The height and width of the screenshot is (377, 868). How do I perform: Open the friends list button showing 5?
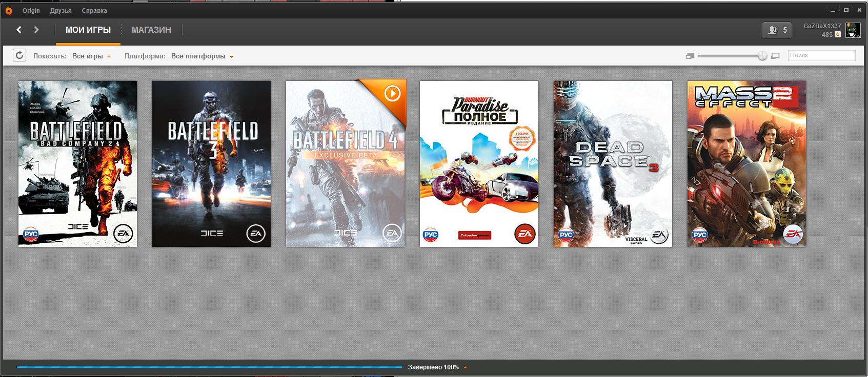pos(777,31)
